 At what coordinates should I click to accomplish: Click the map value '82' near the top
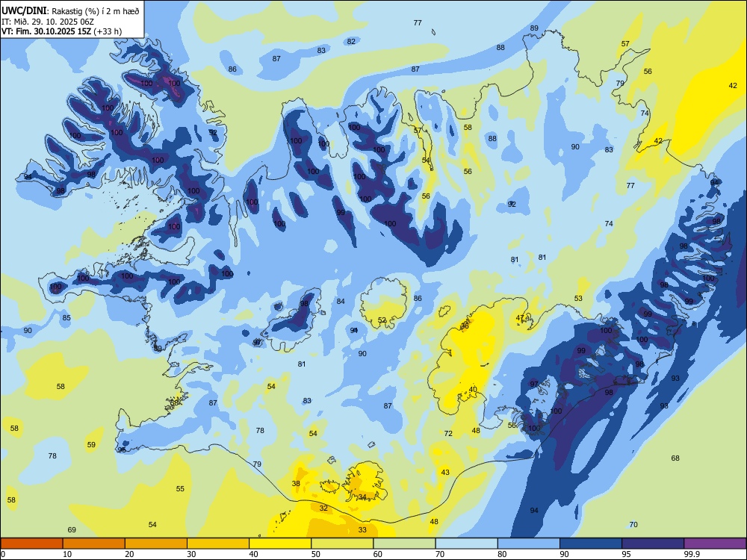click(351, 41)
